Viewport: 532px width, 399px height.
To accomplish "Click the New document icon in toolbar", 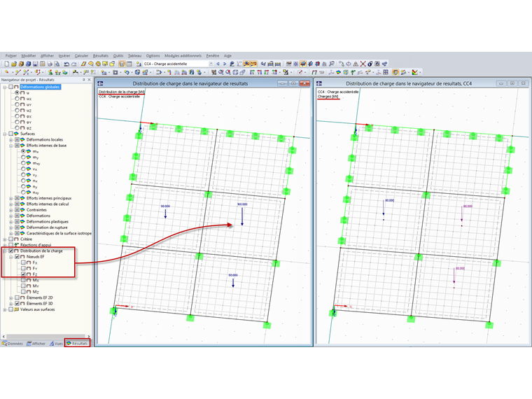I will click(6, 64).
